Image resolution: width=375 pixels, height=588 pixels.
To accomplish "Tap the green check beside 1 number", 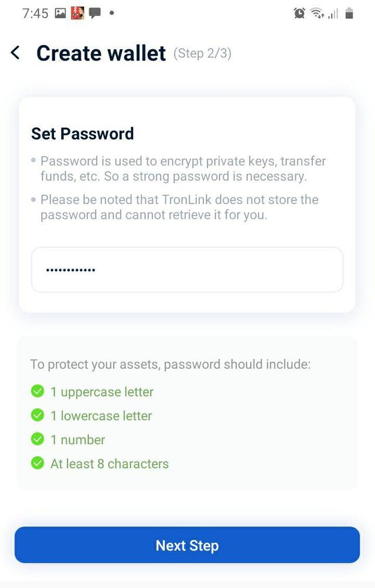I will (x=37, y=439).
